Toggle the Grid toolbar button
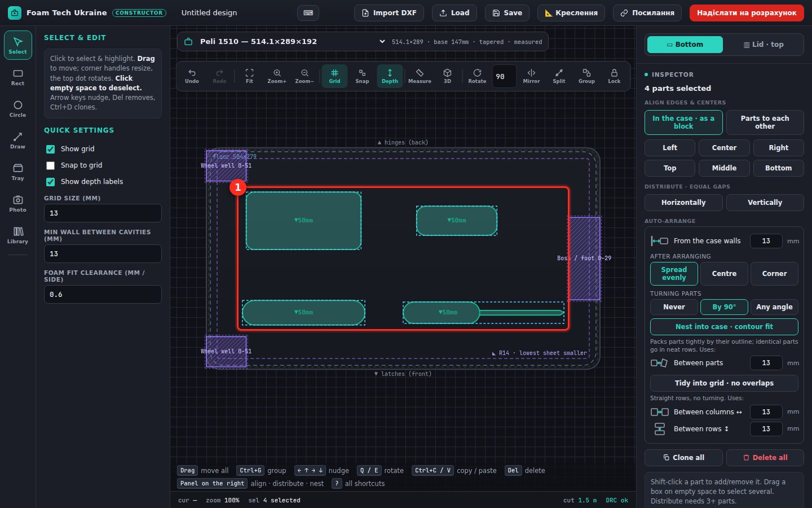812x508 pixels. (334, 76)
